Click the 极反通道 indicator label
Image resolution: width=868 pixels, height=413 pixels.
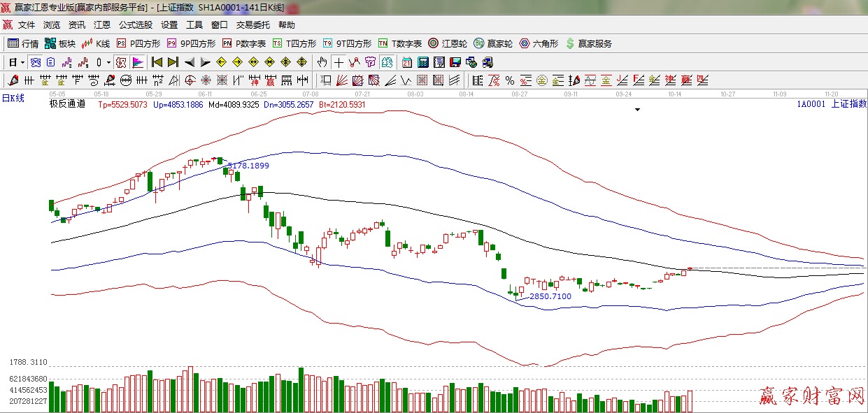[x=67, y=104]
